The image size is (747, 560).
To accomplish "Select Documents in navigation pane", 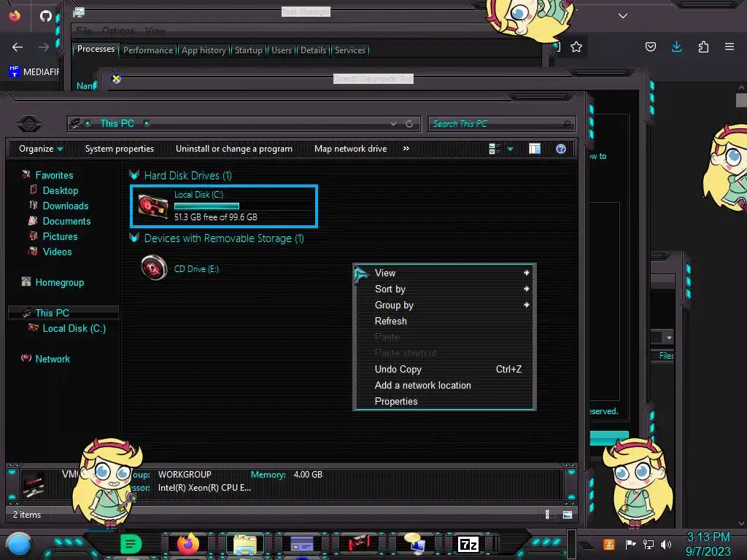I will coord(66,221).
